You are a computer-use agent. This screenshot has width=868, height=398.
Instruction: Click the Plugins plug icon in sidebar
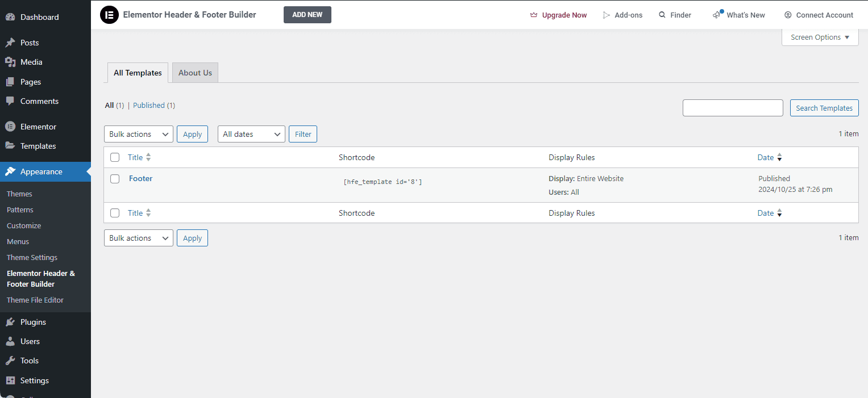click(10, 322)
